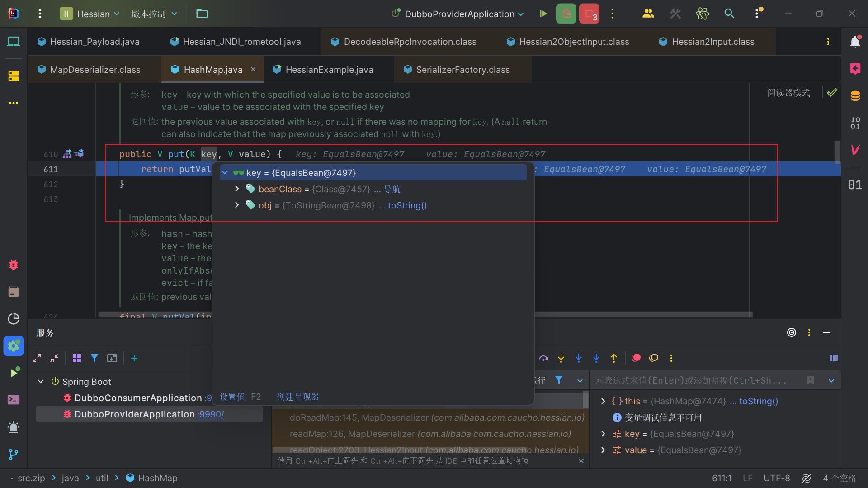Click 创建呈现器 link in popup

tap(298, 397)
